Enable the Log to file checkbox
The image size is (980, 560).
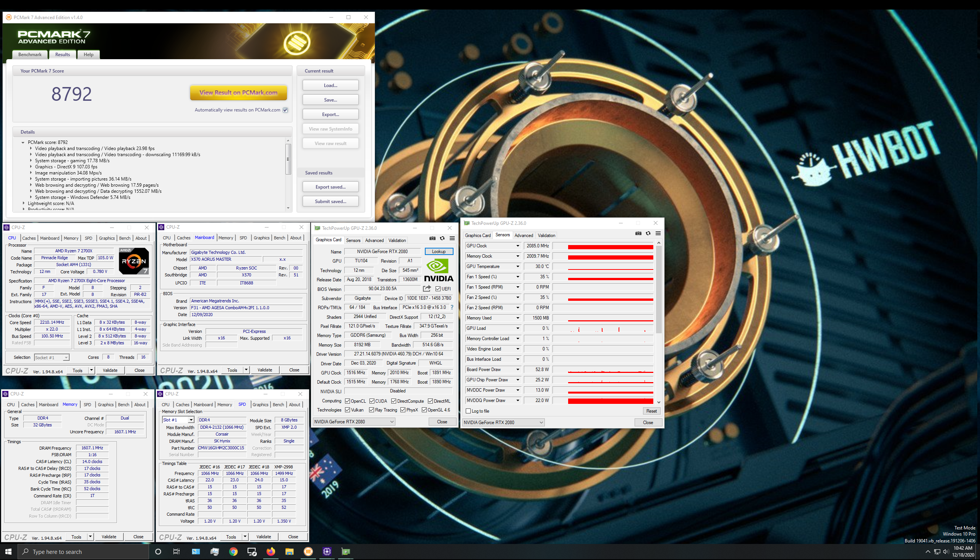coord(468,411)
